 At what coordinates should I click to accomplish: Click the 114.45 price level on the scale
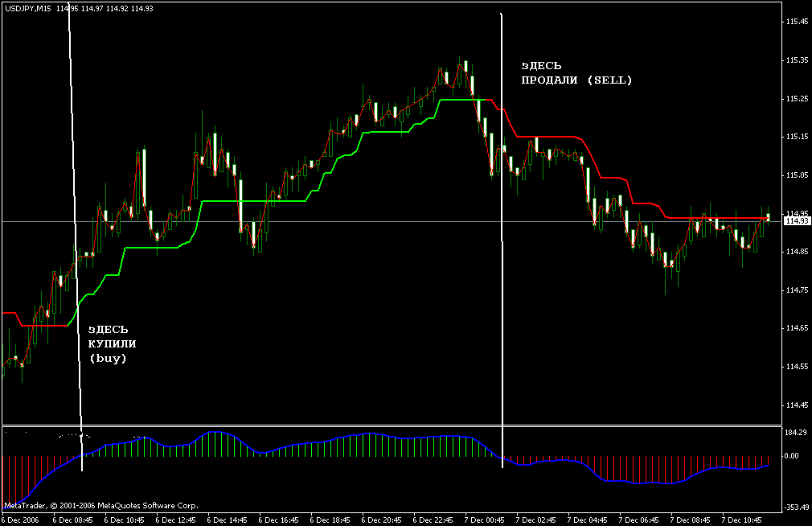coord(794,405)
